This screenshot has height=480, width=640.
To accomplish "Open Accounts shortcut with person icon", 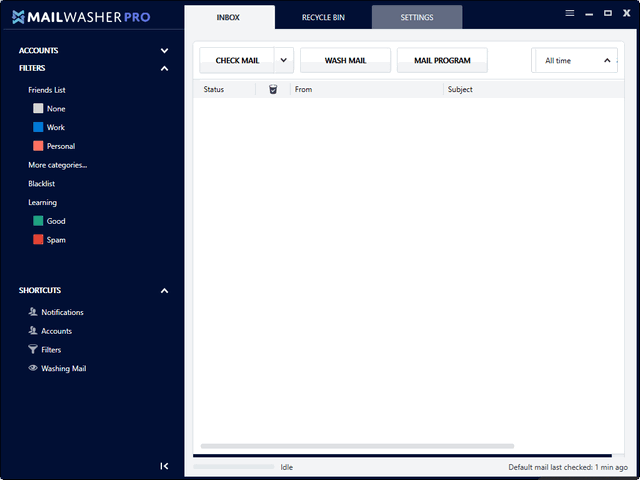I will point(33,331).
